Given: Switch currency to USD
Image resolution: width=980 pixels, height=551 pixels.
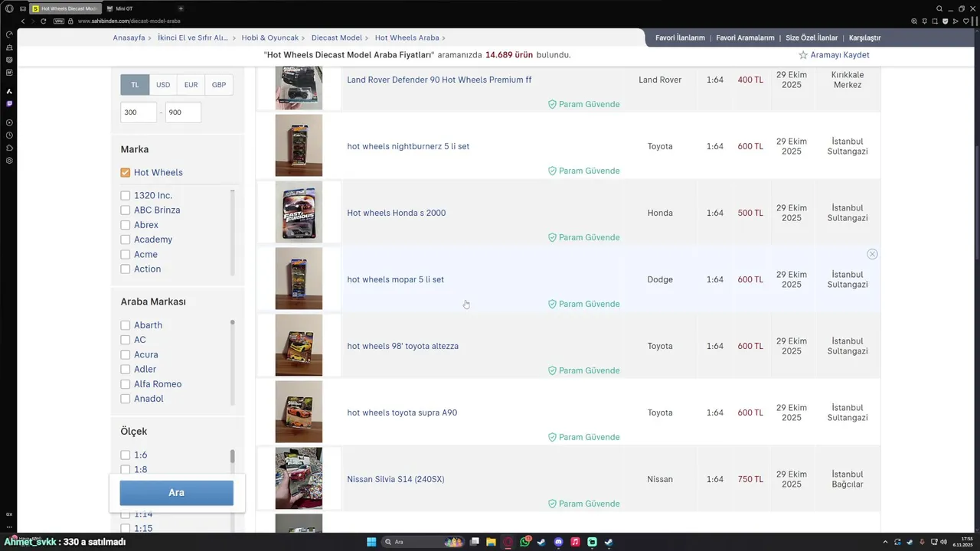Looking at the screenshot, I should [163, 85].
